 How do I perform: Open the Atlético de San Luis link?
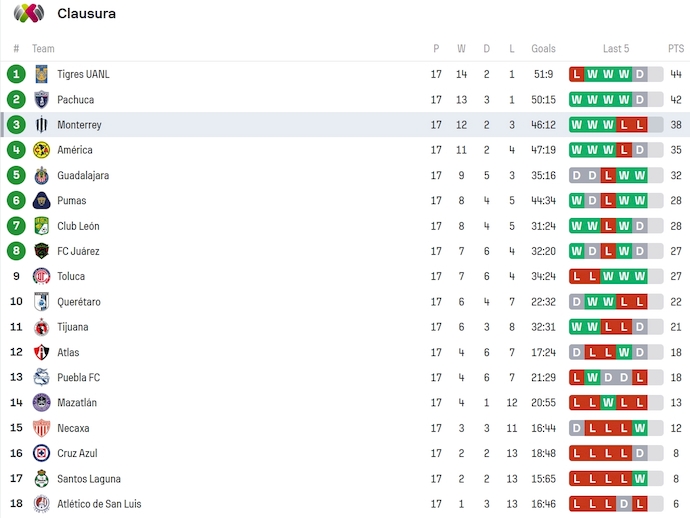point(96,504)
